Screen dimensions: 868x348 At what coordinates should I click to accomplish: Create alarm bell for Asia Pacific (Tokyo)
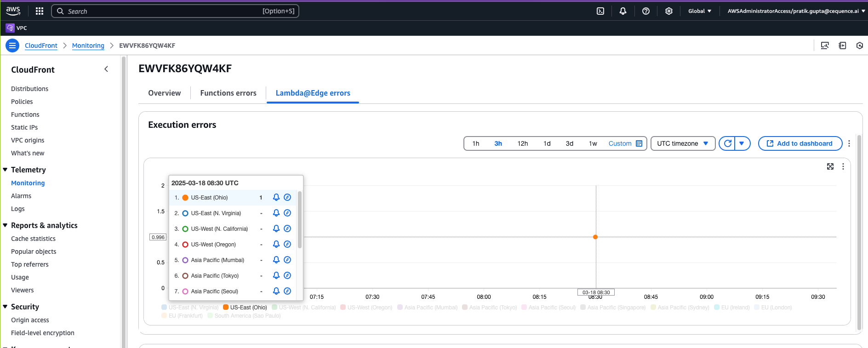[276, 275]
